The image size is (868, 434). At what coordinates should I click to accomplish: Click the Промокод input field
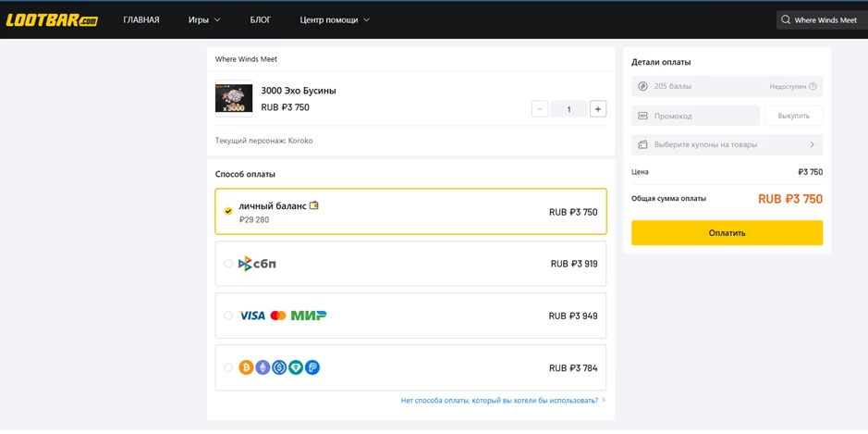pyautogui.click(x=696, y=116)
